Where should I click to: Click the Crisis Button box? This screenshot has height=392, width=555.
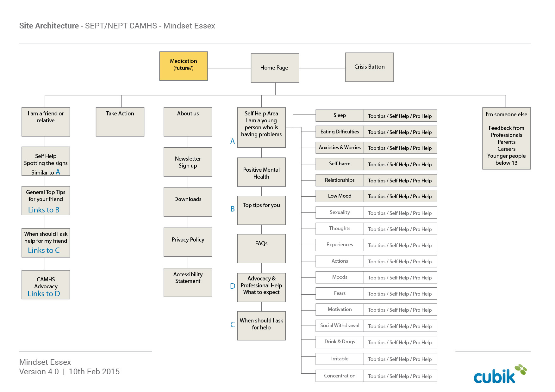[x=370, y=67]
